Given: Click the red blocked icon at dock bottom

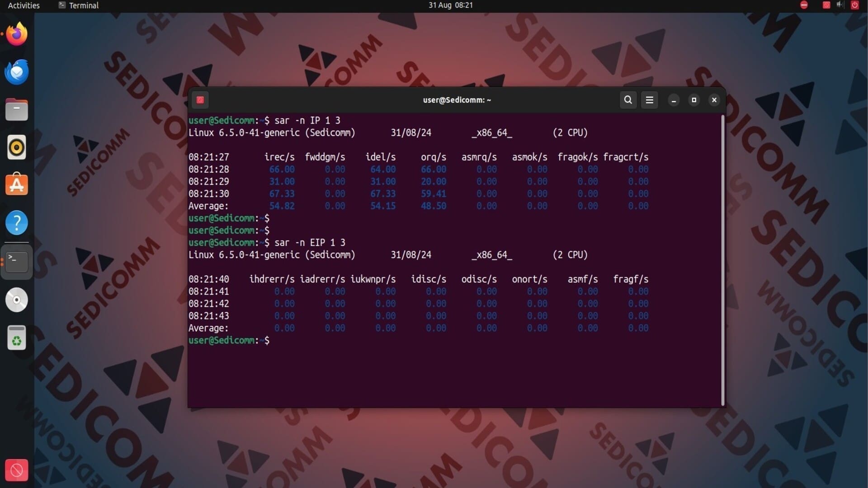Looking at the screenshot, I should 17,470.
